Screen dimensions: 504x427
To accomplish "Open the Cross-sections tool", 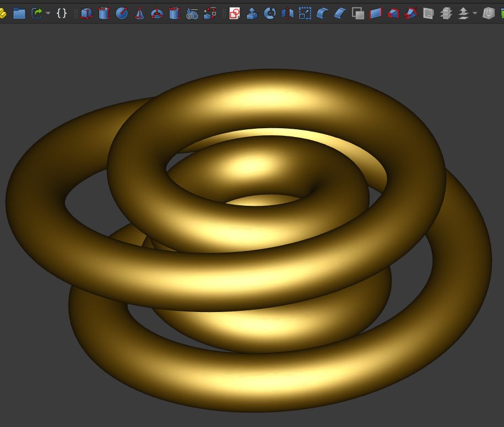I will [x=446, y=14].
